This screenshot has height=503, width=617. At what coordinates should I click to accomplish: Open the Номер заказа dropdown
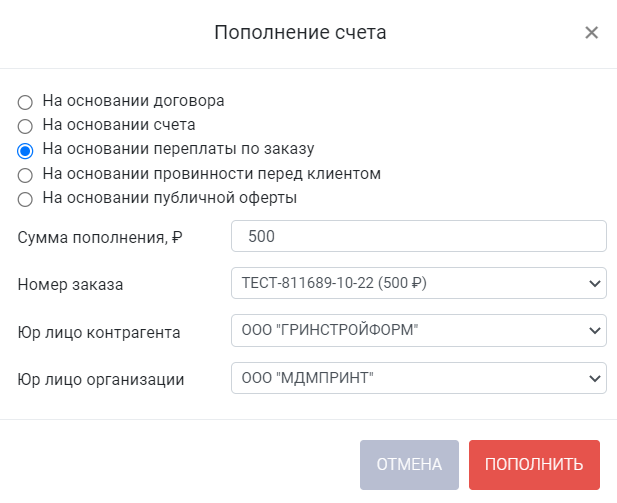coord(419,283)
